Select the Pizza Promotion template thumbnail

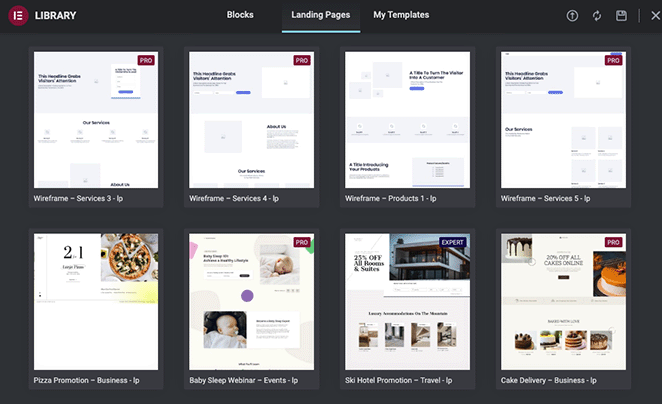96,302
